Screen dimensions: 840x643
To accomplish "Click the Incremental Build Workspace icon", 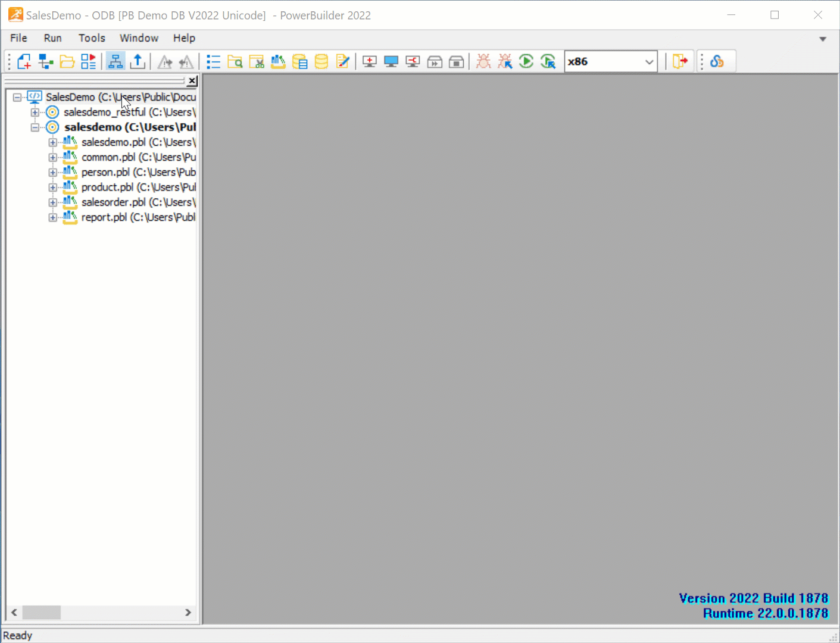I will tap(370, 61).
